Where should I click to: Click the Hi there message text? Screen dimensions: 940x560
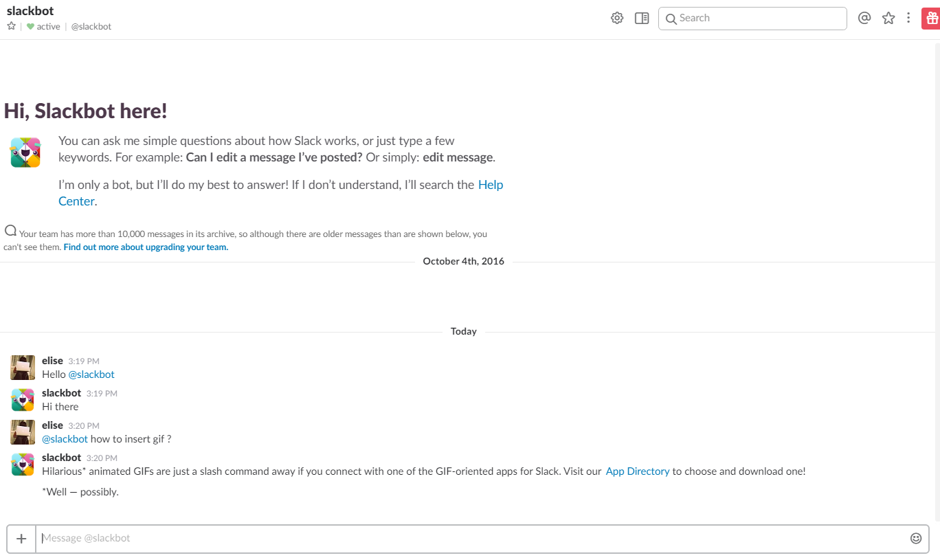[x=60, y=407]
